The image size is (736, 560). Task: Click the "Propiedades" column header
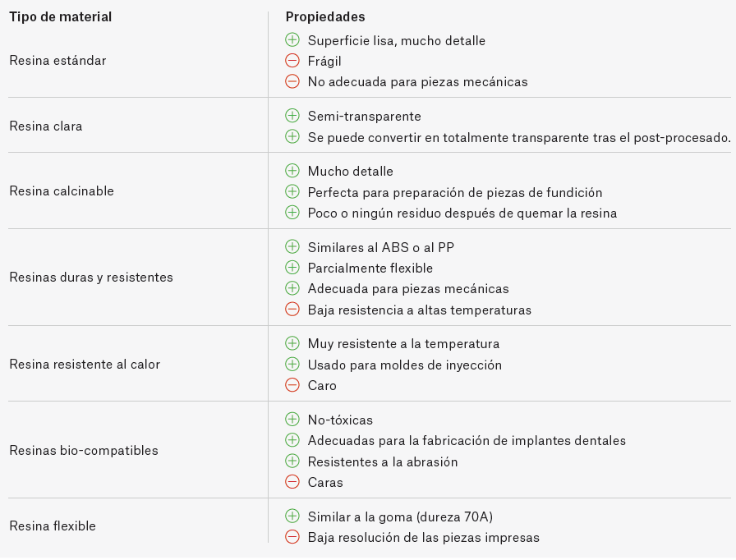click(x=325, y=16)
